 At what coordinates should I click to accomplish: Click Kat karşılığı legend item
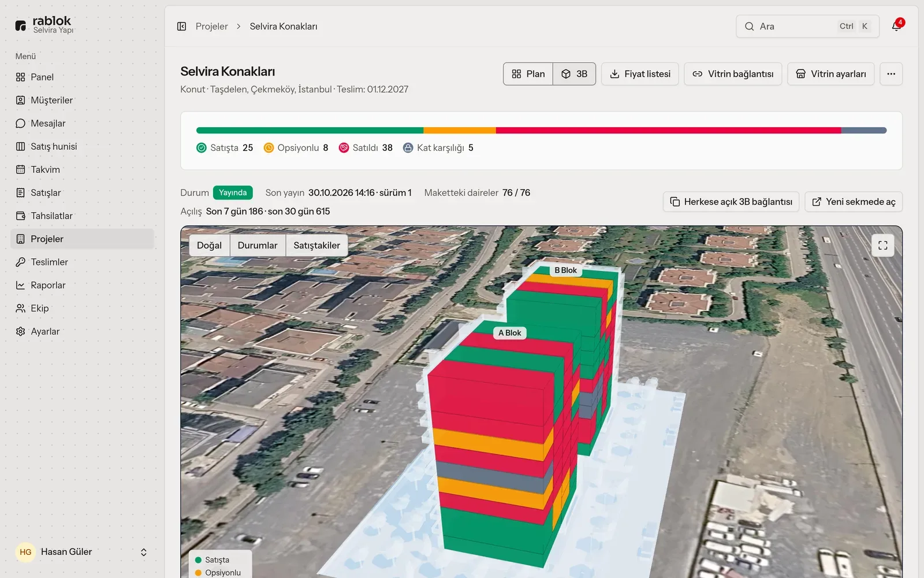pyautogui.click(x=438, y=148)
